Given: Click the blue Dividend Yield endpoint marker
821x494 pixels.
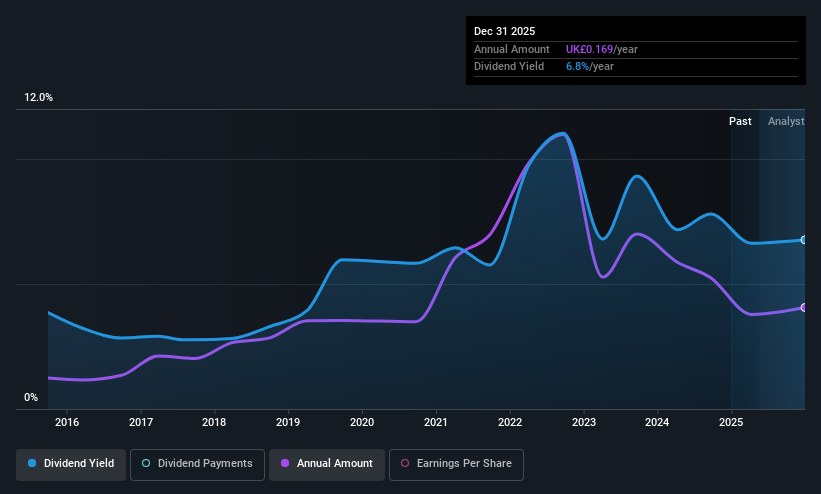Looking at the screenshot, I should pyautogui.click(x=804, y=240).
